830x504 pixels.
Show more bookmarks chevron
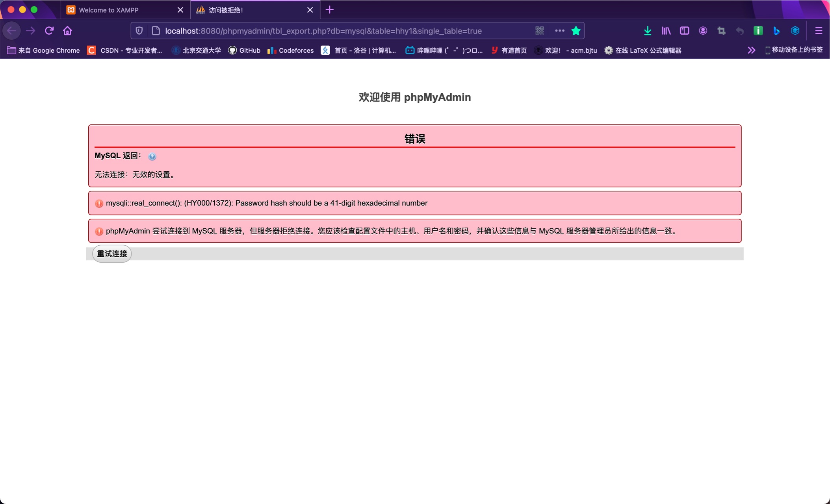pos(752,50)
